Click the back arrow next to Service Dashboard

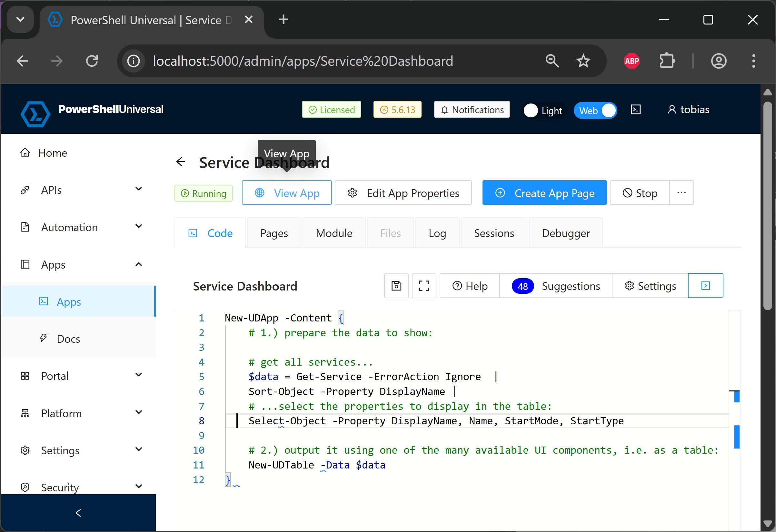(x=181, y=162)
